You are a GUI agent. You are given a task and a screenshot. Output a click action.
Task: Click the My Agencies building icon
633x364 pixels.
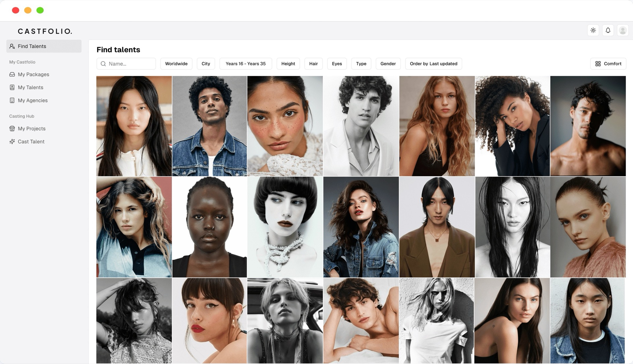point(12,100)
